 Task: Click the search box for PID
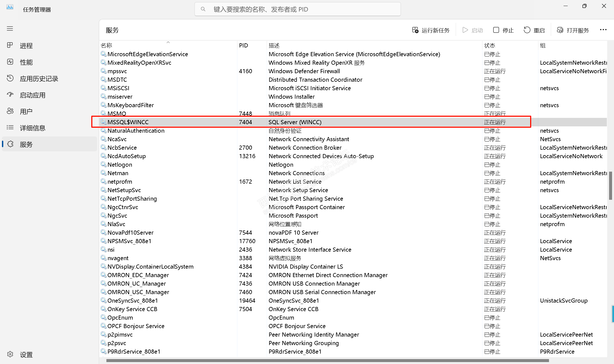tap(297, 9)
